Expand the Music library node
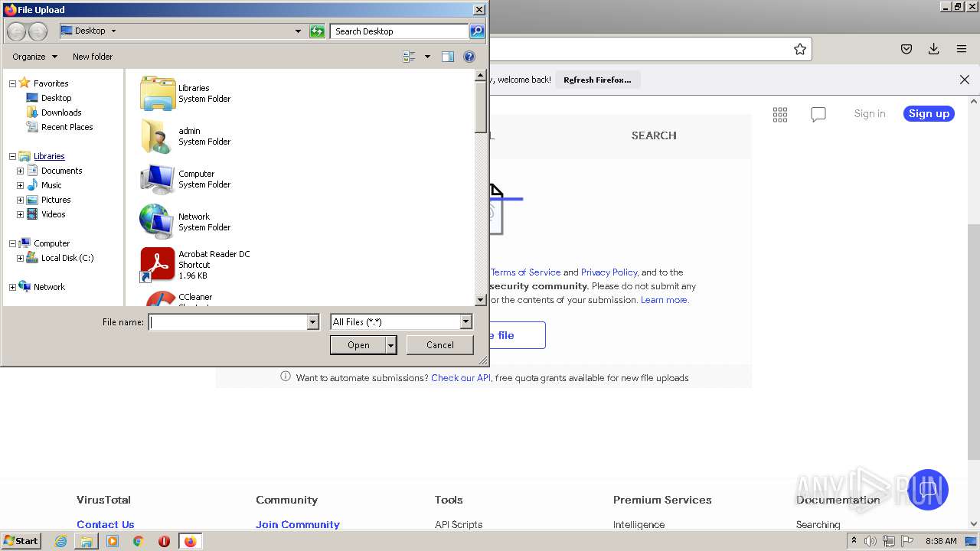The height and width of the screenshot is (551, 980). pyautogui.click(x=20, y=185)
